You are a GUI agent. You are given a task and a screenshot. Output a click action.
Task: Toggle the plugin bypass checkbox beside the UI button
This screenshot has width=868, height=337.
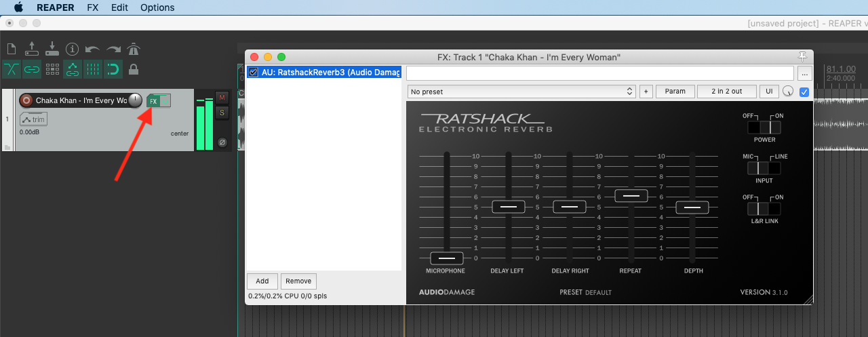coord(804,92)
